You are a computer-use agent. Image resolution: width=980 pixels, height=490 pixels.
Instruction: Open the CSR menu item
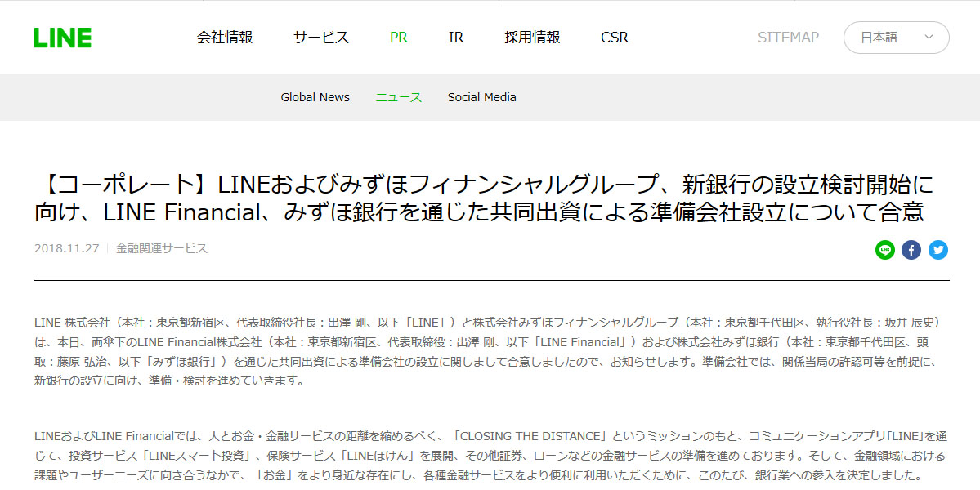pyautogui.click(x=615, y=38)
